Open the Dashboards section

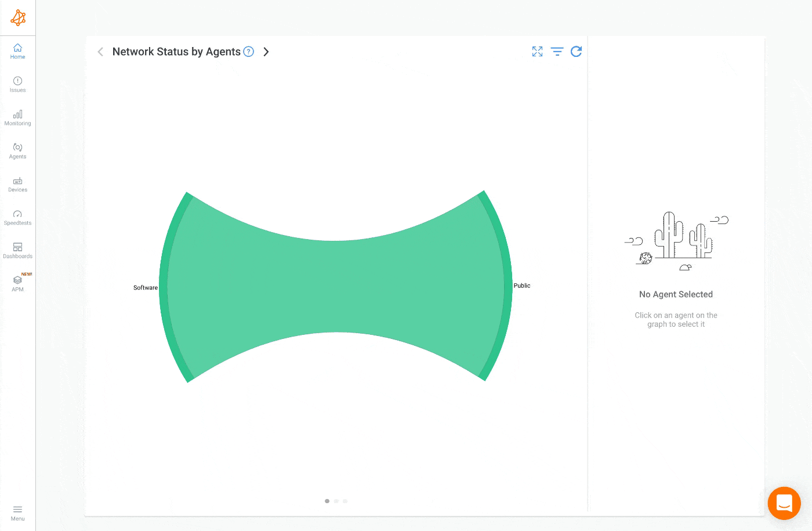(17, 251)
